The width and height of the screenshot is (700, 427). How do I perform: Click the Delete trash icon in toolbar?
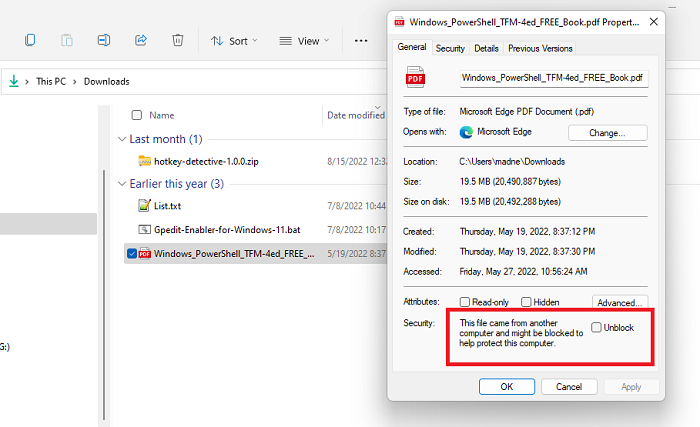click(178, 40)
